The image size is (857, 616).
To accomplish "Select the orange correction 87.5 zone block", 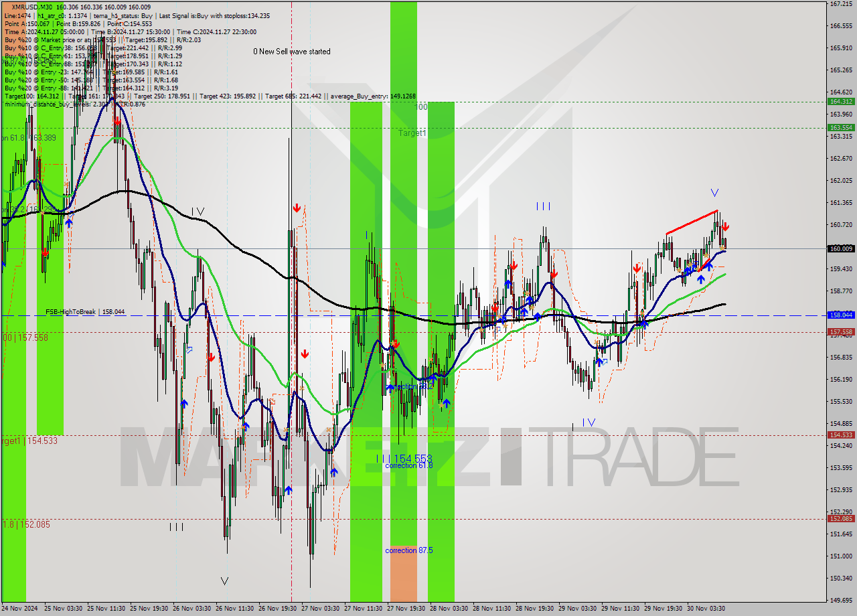I will point(404,572).
